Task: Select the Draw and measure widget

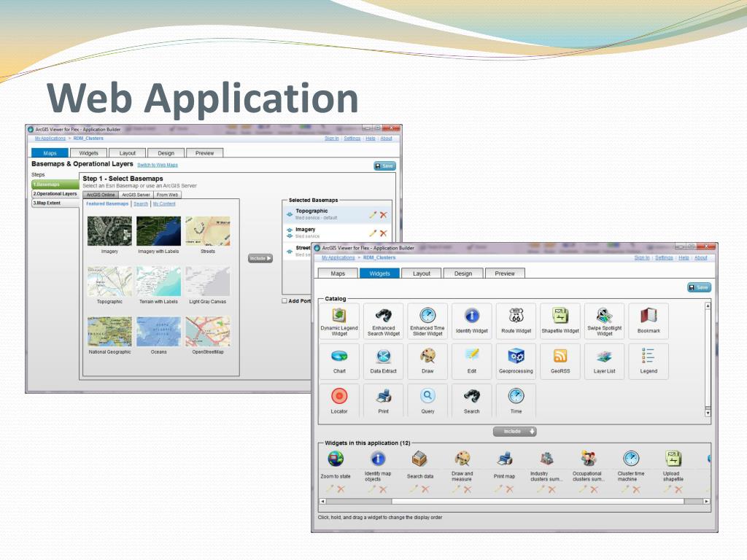Action: pos(462,466)
